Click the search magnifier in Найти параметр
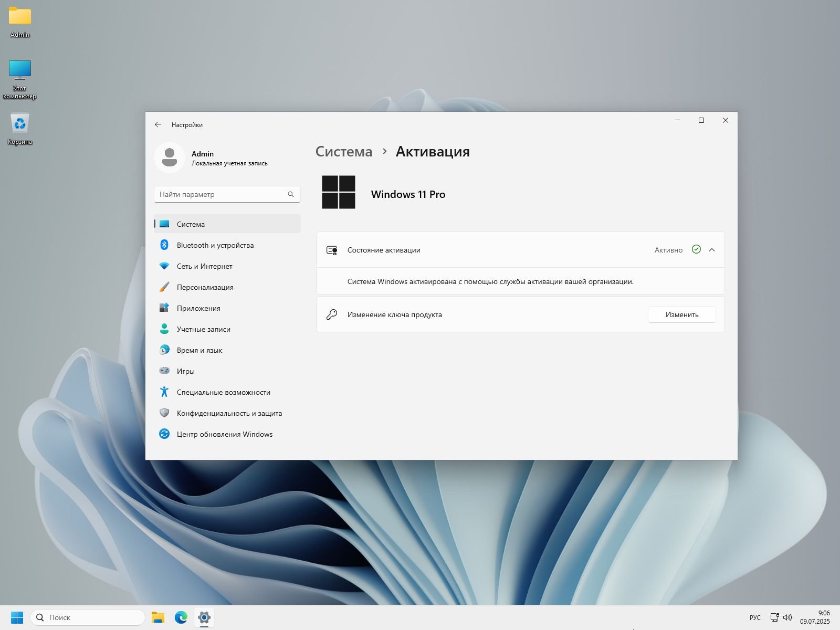 pos(291,194)
